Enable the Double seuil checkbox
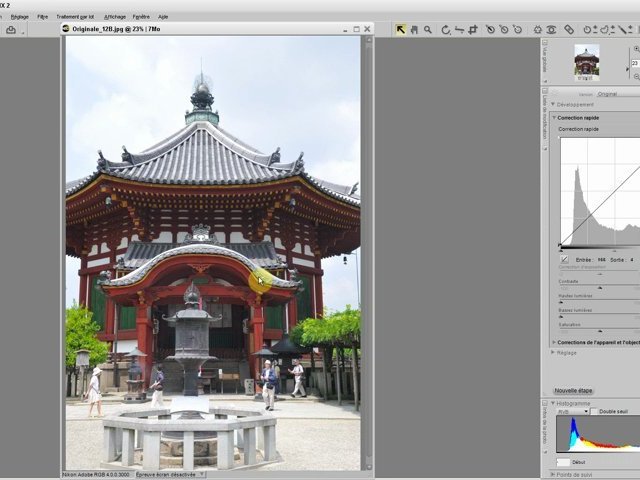Screen dimensions: 640x480 pos(594,411)
